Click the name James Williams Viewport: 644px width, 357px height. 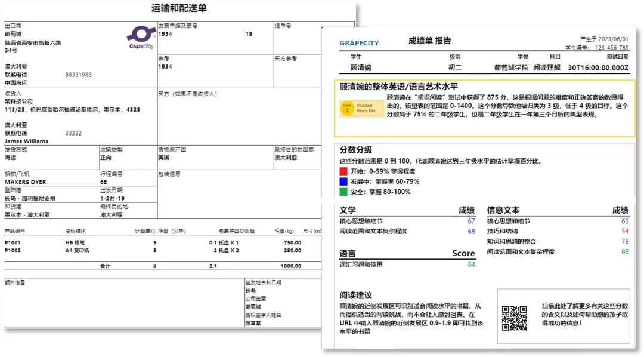(x=26, y=141)
